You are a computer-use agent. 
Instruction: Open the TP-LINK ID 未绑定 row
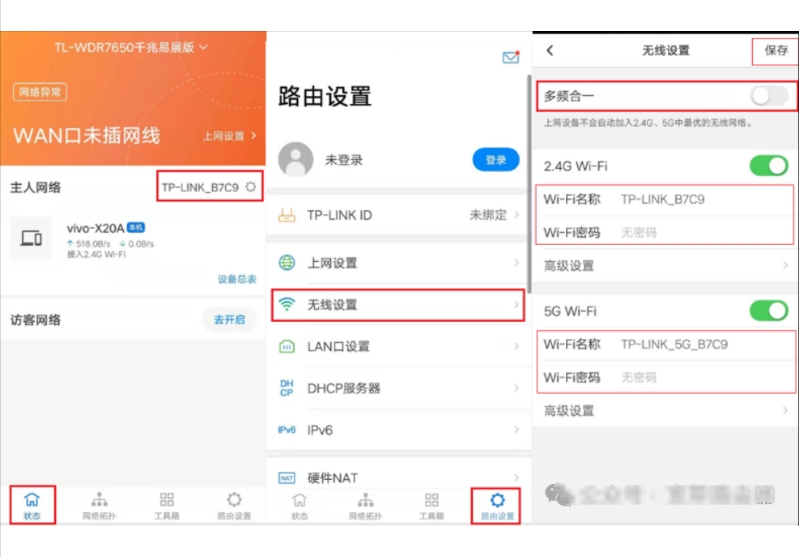pos(398,215)
